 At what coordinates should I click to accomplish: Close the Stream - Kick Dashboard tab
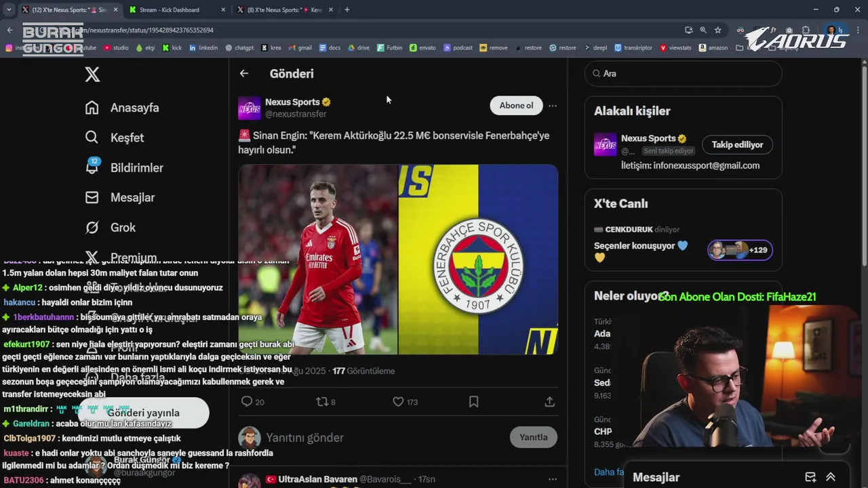pos(222,9)
